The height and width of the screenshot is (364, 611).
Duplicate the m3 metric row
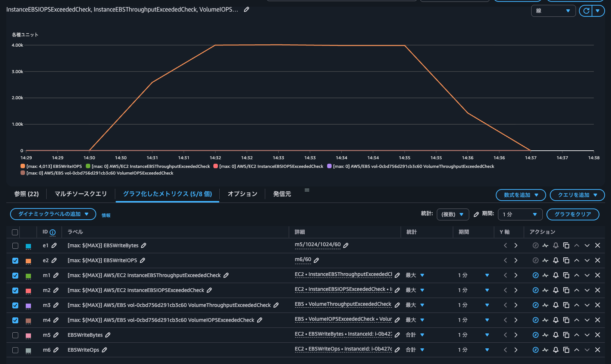(566, 305)
